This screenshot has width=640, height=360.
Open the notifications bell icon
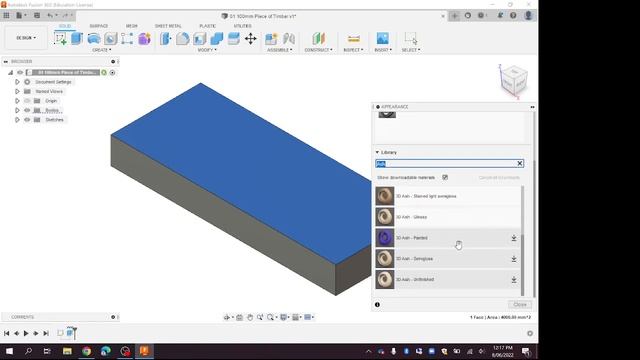[x=500, y=16]
